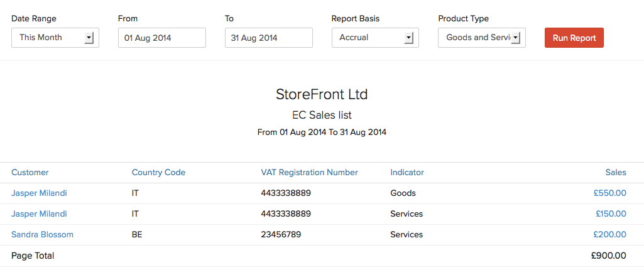This screenshot has height=270, width=644.
Task: Open the £550.00 sales amount
Action: (609, 193)
